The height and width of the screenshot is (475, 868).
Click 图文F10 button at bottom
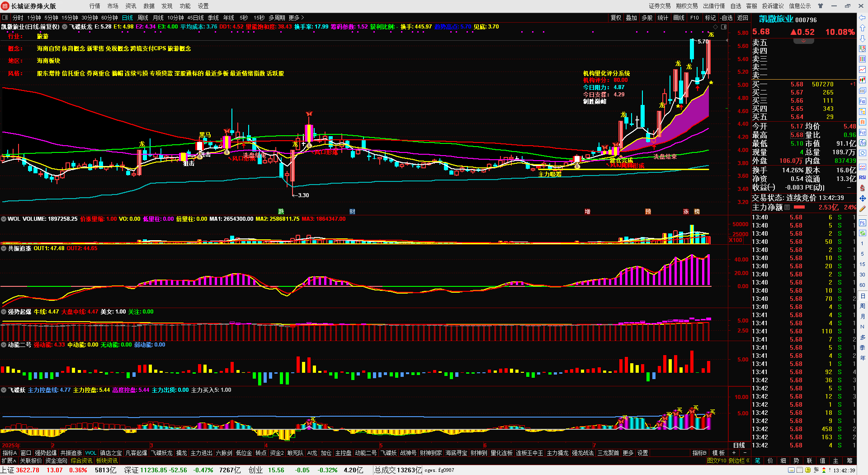point(717,461)
